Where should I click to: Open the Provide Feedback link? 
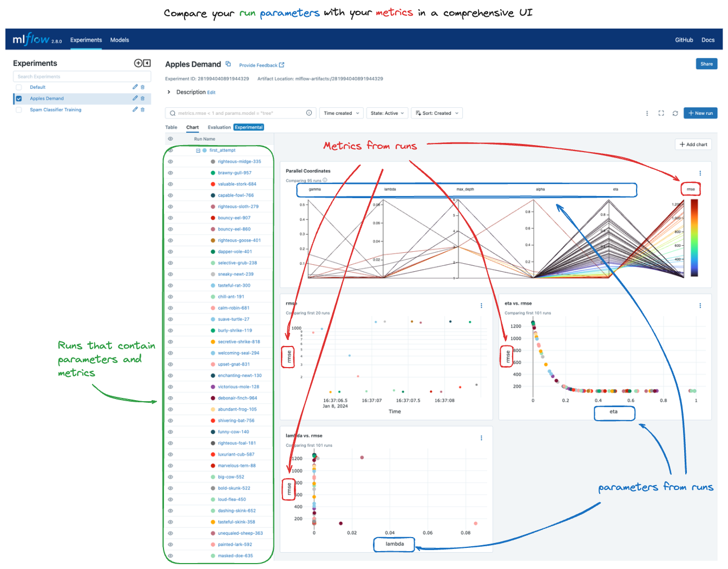tap(259, 65)
